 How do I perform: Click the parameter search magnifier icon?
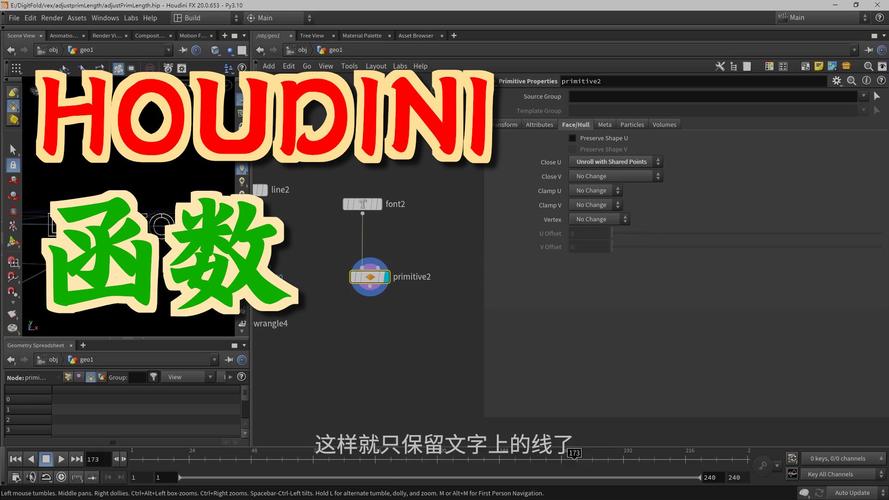click(x=852, y=81)
